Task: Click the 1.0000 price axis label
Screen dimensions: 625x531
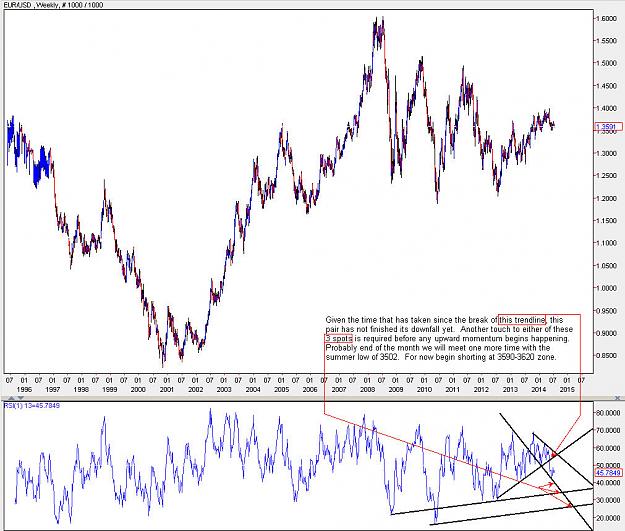Action: (x=606, y=288)
